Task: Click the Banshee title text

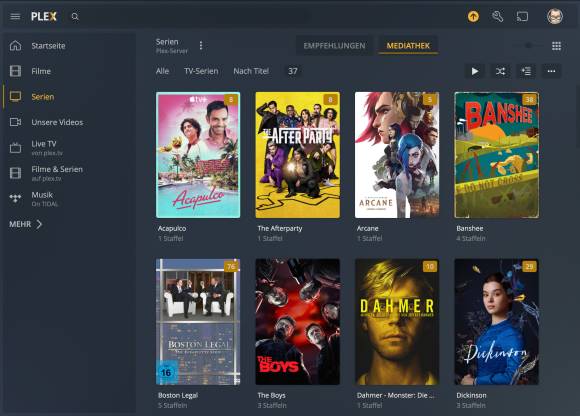Action: coord(470,229)
